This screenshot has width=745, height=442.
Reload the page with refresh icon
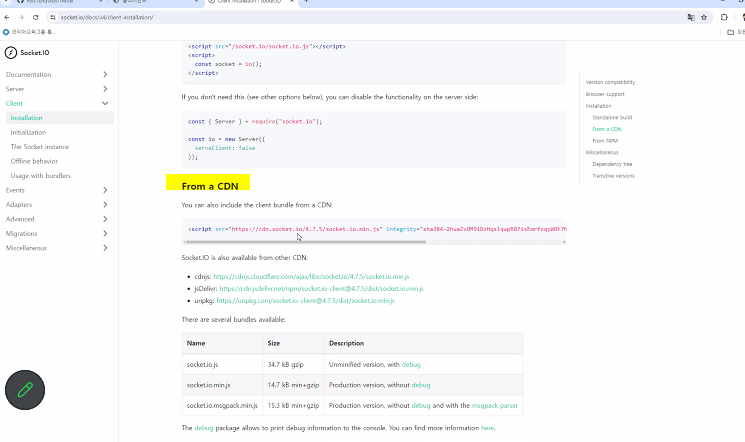tap(36, 17)
